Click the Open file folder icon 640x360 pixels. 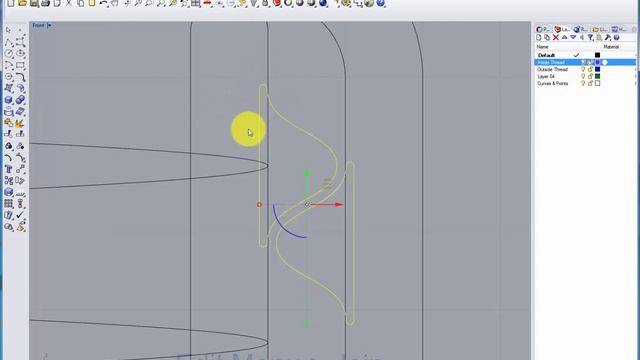click(x=22, y=3)
